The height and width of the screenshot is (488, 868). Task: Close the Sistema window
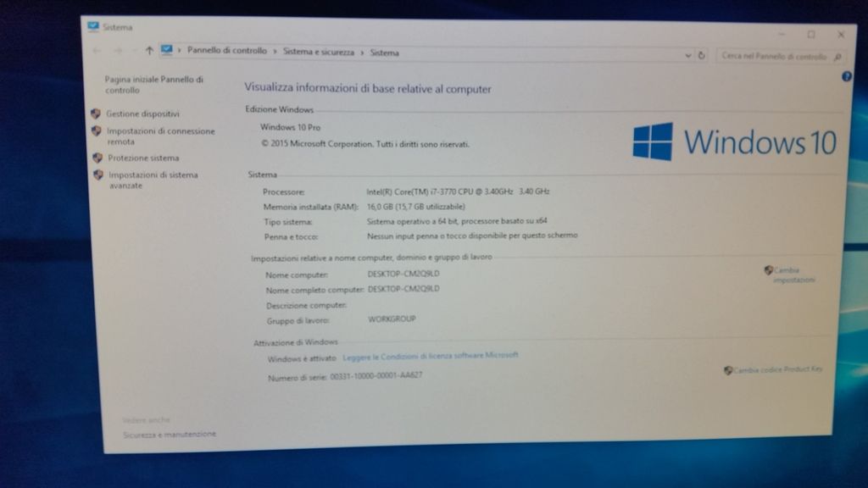pyautogui.click(x=841, y=35)
